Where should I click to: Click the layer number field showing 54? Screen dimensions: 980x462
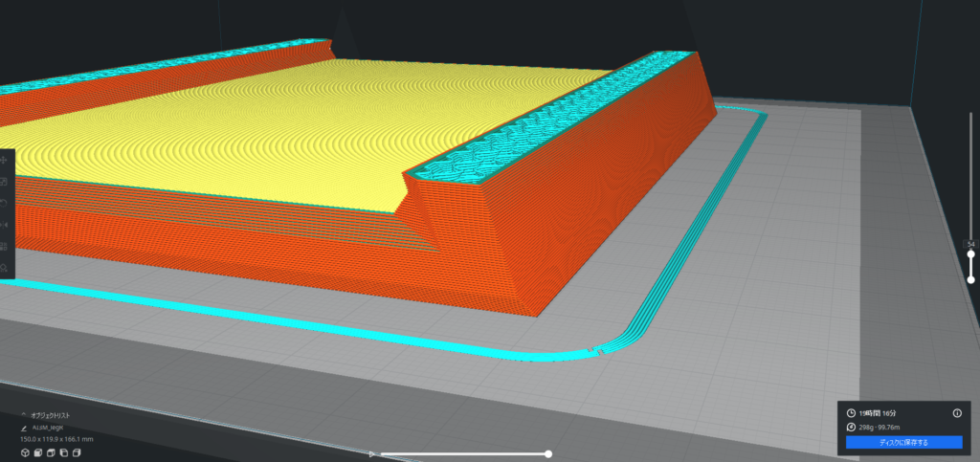click(x=970, y=244)
